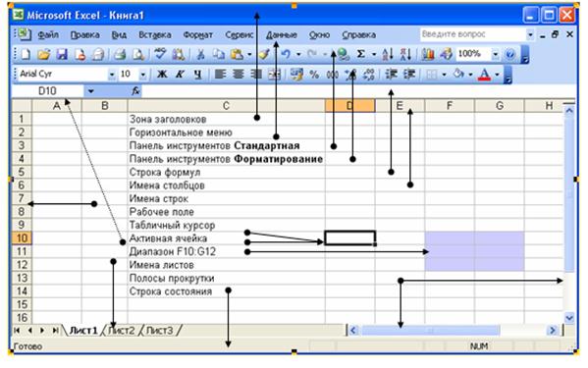
Task: Click Decrease Indent icon
Action: [x=391, y=75]
